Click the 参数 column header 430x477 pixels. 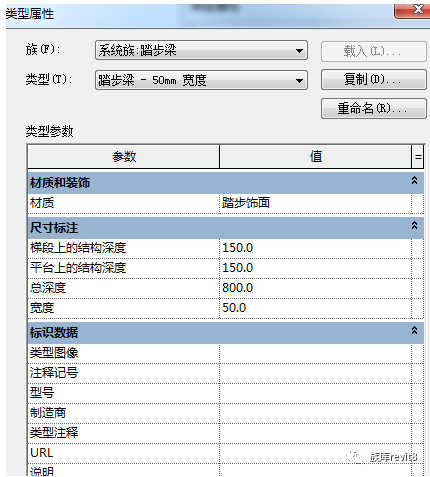[124, 156]
